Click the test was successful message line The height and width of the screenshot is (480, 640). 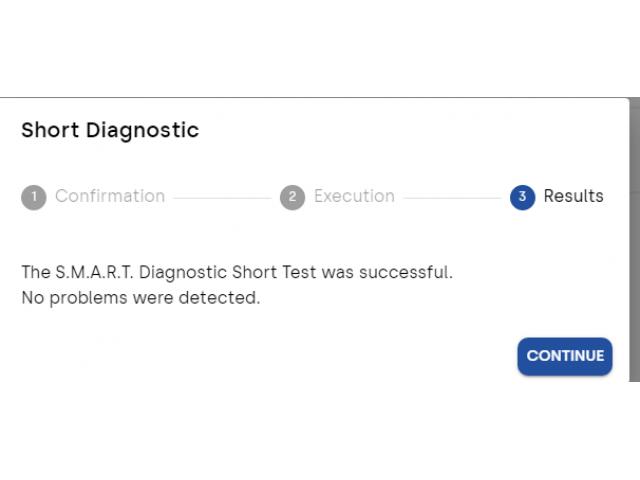(237, 272)
